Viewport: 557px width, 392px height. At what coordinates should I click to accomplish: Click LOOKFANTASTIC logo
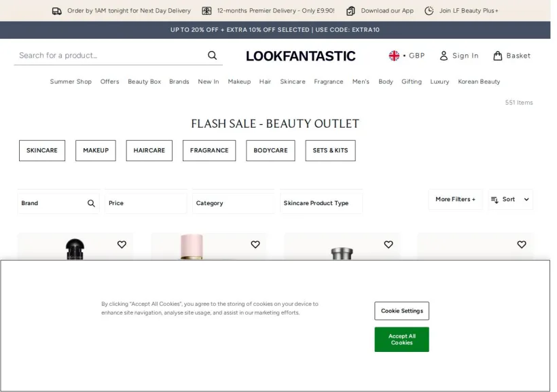coord(300,56)
